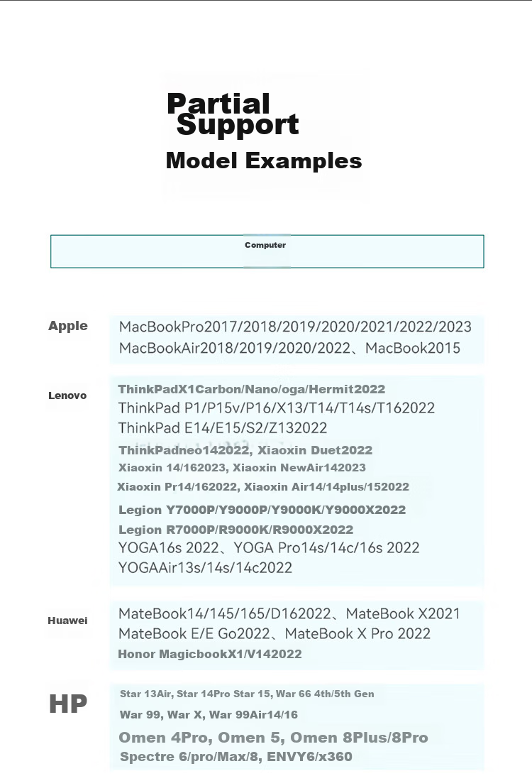This screenshot has width=532, height=776.
Task: Click the Partial Support heading
Action: [x=233, y=114]
